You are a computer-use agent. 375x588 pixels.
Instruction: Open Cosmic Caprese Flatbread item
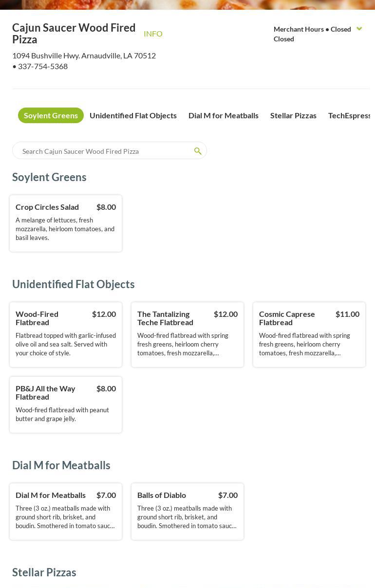click(309, 334)
